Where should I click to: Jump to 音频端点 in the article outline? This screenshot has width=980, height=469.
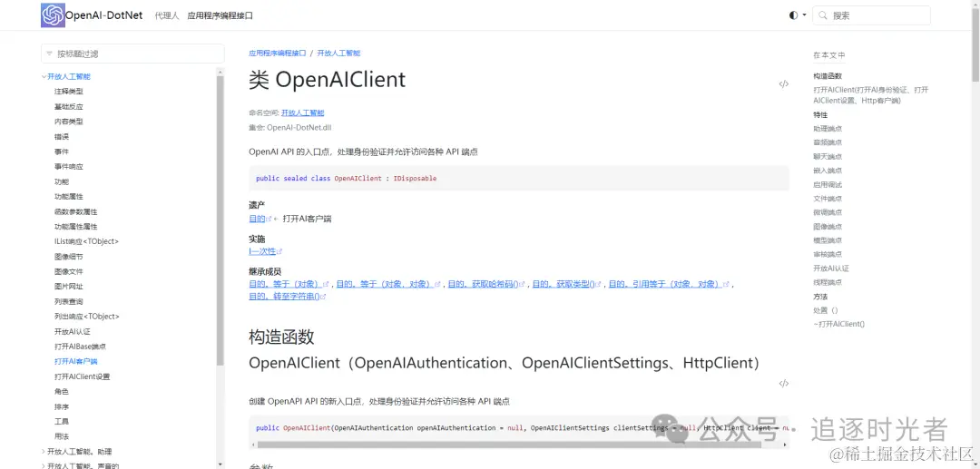pos(828,142)
